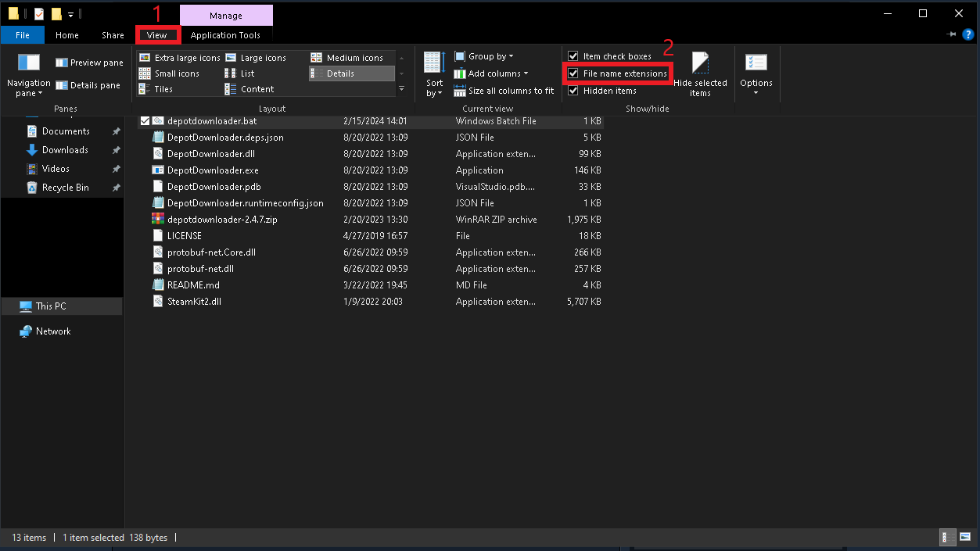This screenshot has width=980, height=551.
Task: Click the README.md file icon
Action: pos(158,285)
